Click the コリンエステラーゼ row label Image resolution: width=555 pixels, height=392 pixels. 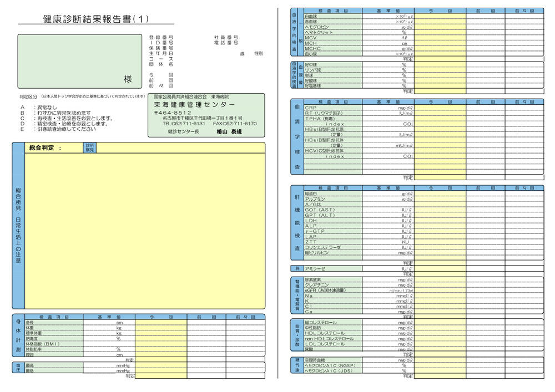[x=322, y=247]
